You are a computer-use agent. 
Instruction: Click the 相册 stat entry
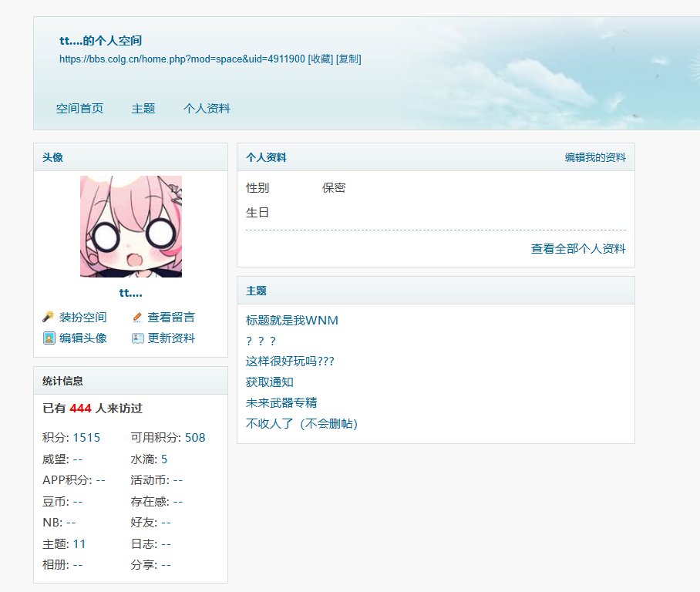[x=62, y=565]
